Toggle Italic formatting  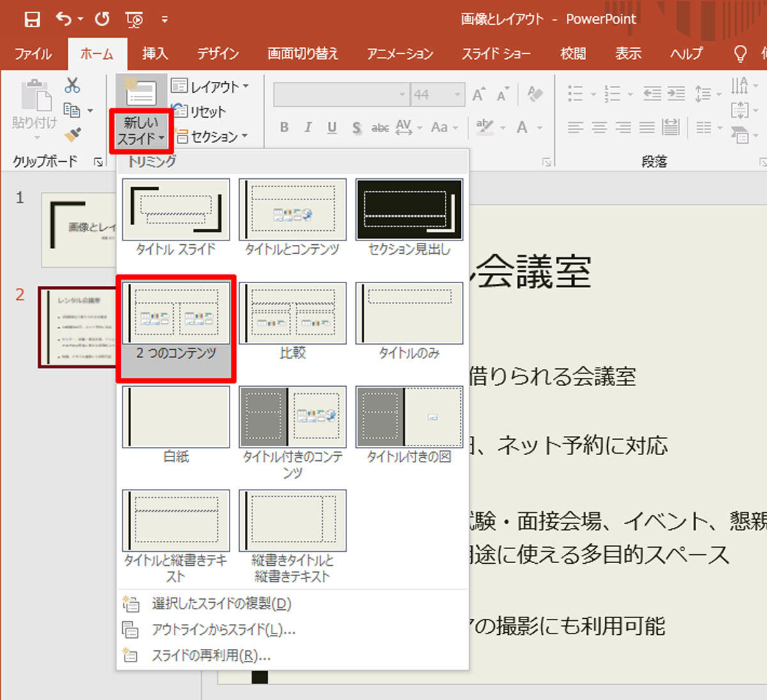click(x=307, y=127)
